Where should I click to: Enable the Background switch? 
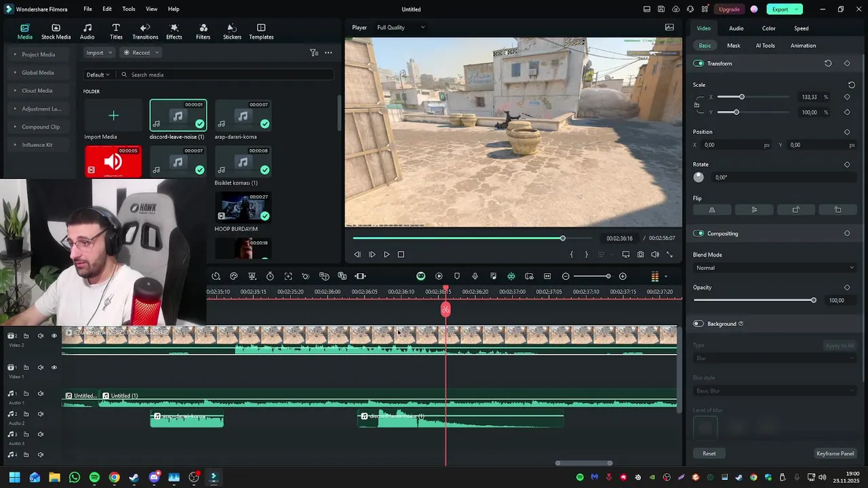(x=698, y=324)
